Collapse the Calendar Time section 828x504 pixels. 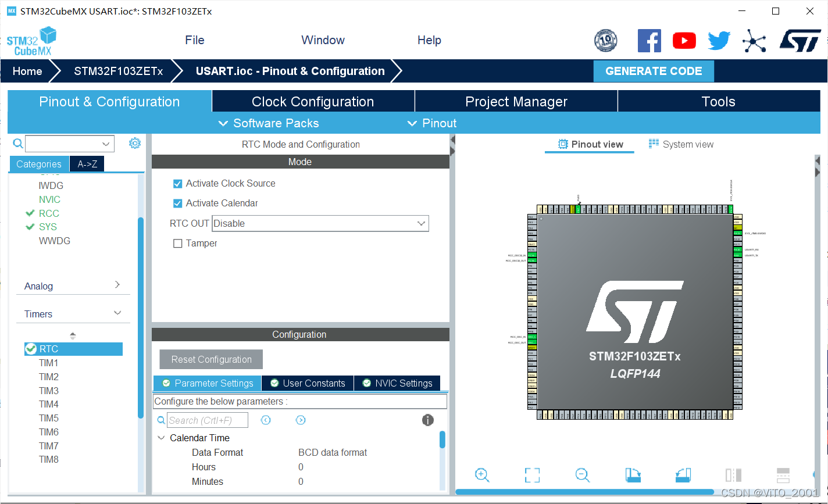coord(162,438)
